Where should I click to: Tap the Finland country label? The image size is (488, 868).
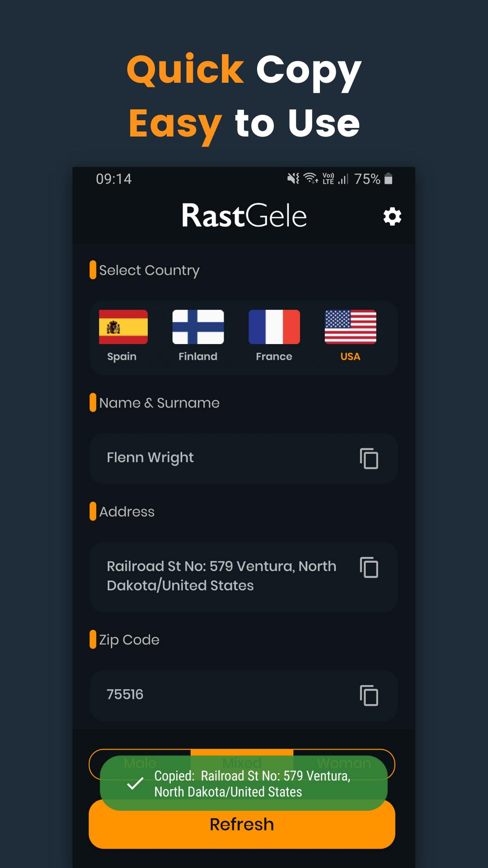click(198, 356)
